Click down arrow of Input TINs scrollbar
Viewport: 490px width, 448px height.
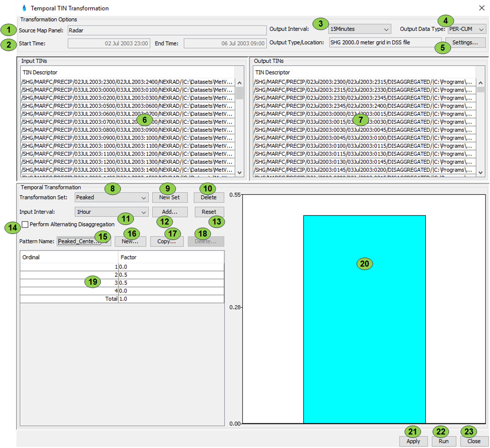coord(239,173)
